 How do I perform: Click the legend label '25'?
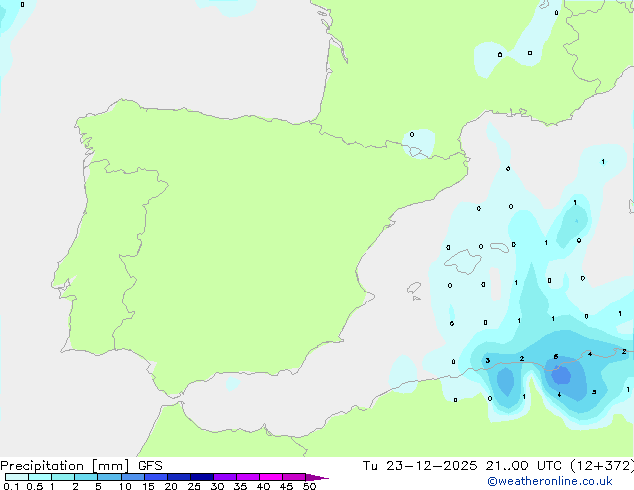[194, 486]
